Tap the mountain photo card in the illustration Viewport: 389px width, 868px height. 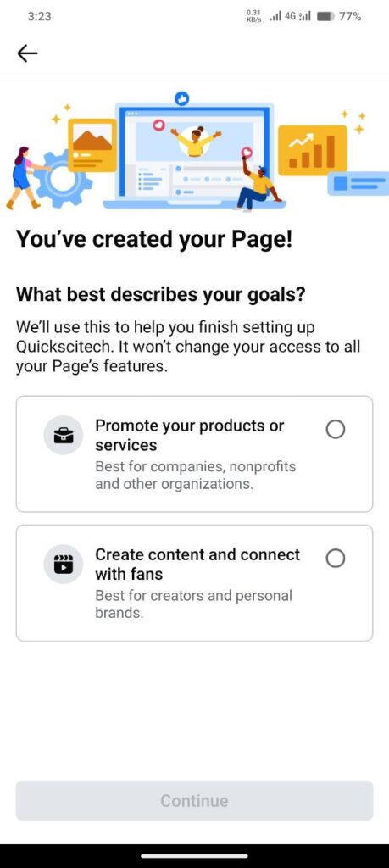[92, 145]
